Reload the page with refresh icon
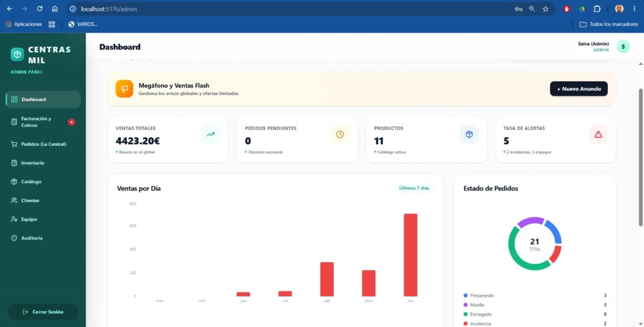Image resolution: width=644 pixels, height=327 pixels. pos(39,9)
